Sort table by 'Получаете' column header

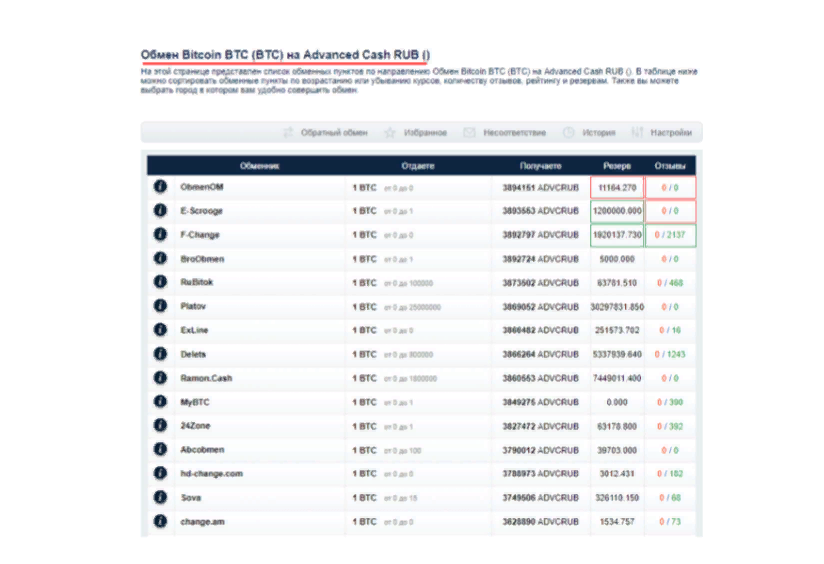pyautogui.click(x=541, y=165)
